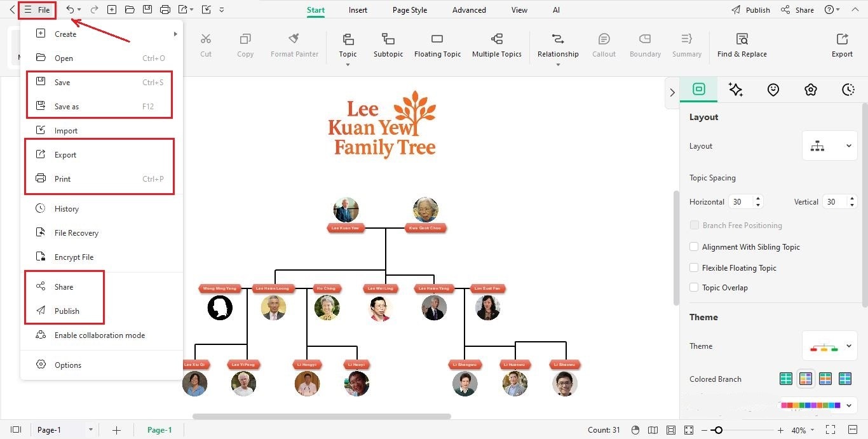This screenshot has width=868, height=439.
Task: Collapse the right side panel
Action: point(672,93)
